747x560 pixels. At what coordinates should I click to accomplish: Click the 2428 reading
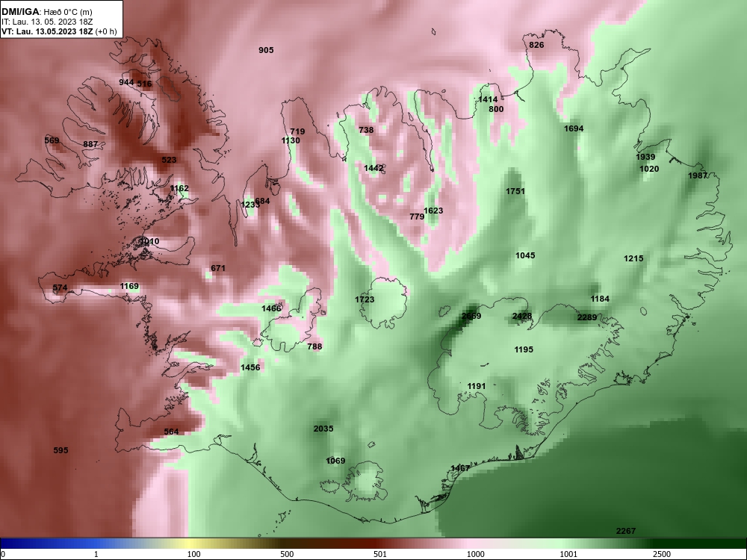pos(522,317)
